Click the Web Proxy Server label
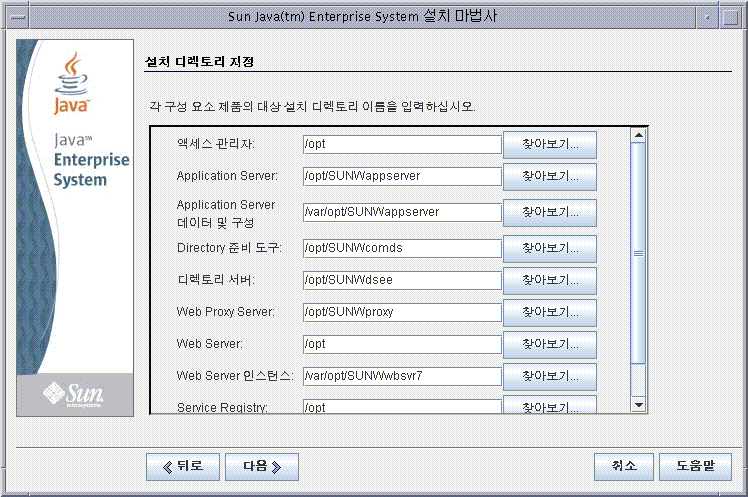748x497 pixels. click(226, 312)
